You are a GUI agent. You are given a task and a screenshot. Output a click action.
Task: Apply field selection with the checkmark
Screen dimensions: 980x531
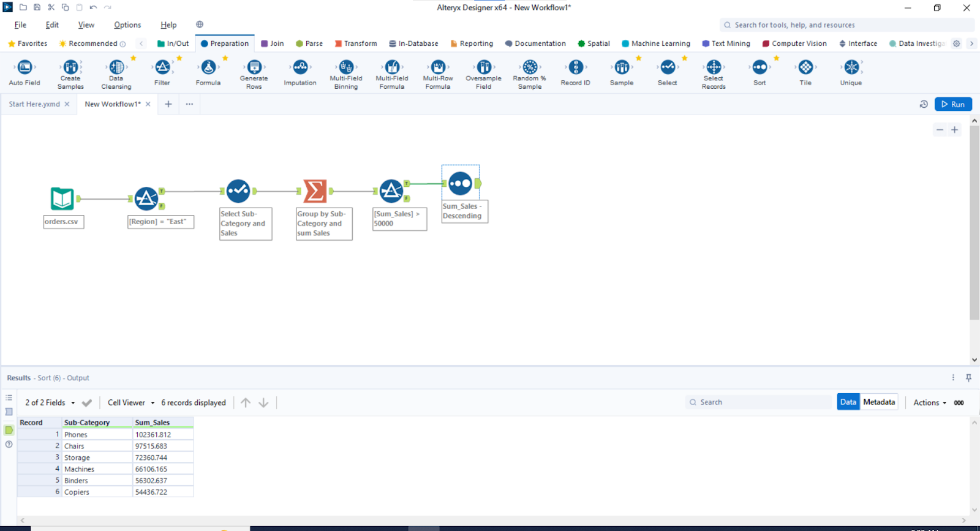87,402
